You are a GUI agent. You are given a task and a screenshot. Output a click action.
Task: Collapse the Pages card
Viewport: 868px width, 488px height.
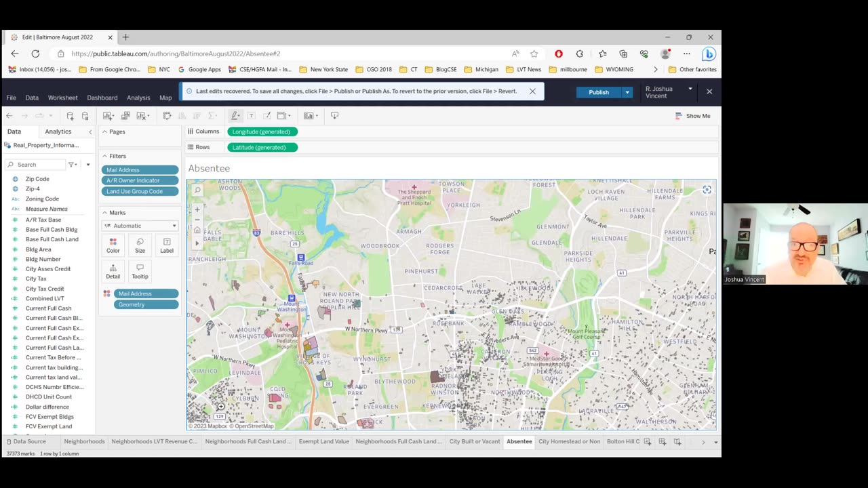click(x=104, y=131)
